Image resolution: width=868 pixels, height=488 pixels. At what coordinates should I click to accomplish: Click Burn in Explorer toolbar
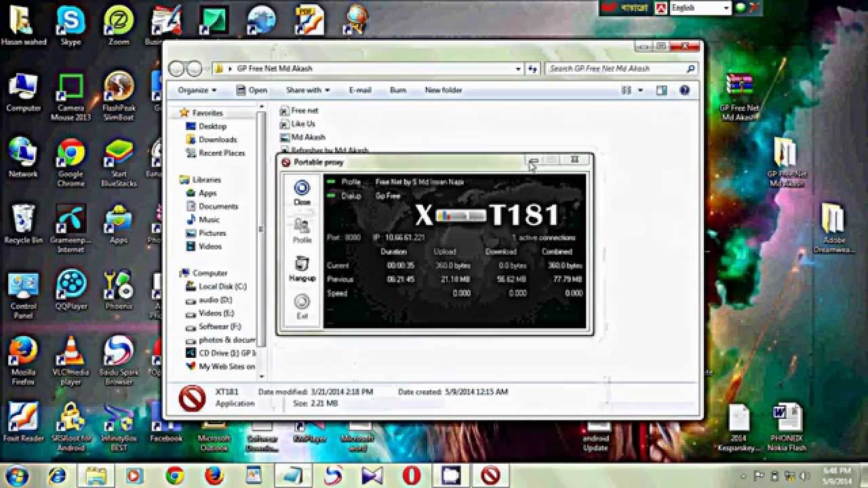[x=398, y=90]
